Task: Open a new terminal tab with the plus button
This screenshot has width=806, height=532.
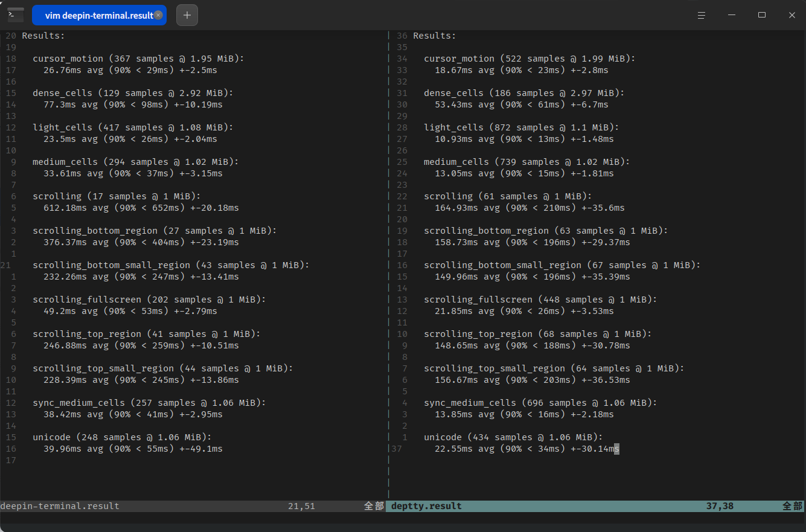Action: tap(187, 15)
